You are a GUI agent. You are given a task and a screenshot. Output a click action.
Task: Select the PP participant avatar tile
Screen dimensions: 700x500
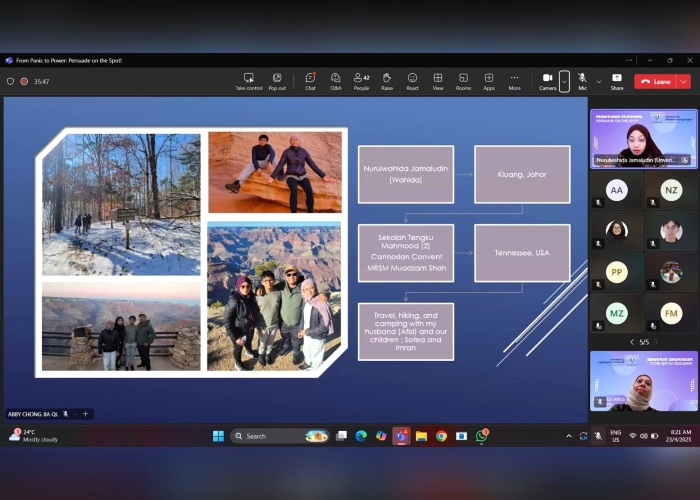[x=617, y=272]
